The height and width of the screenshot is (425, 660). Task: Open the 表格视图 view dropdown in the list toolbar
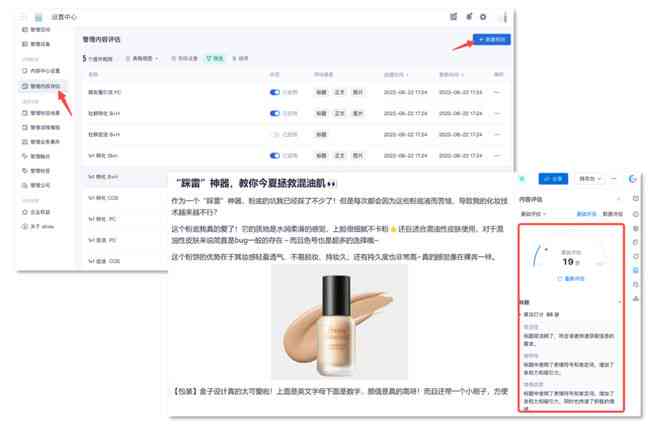[142, 58]
